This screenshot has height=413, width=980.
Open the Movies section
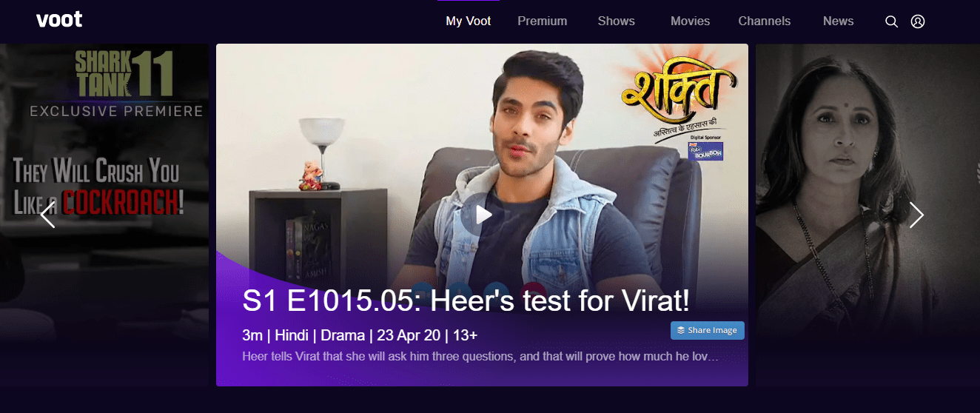(690, 21)
